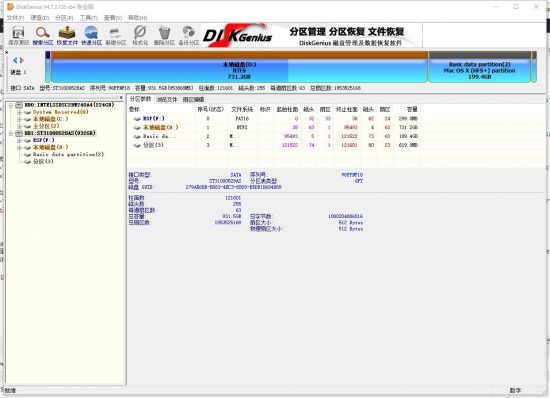Viewport: 550px width, 398px height.
Task: Expand the ESP(F:) node in the tree
Action: pos(19,140)
